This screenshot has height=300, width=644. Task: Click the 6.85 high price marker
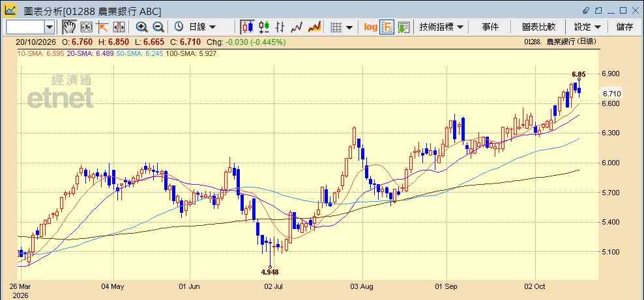pos(579,75)
